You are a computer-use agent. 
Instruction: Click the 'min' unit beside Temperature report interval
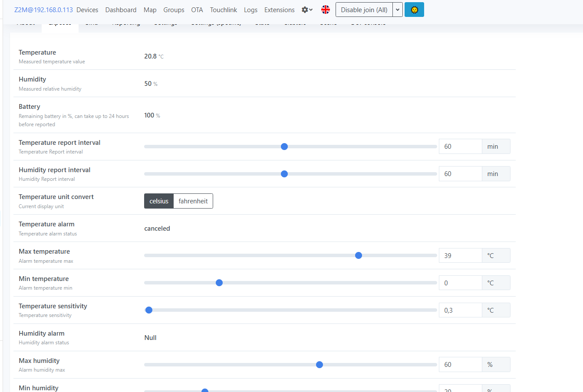coord(496,147)
